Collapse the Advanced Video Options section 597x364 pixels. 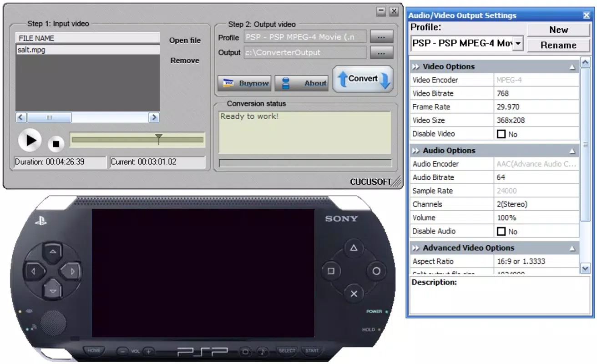572,248
